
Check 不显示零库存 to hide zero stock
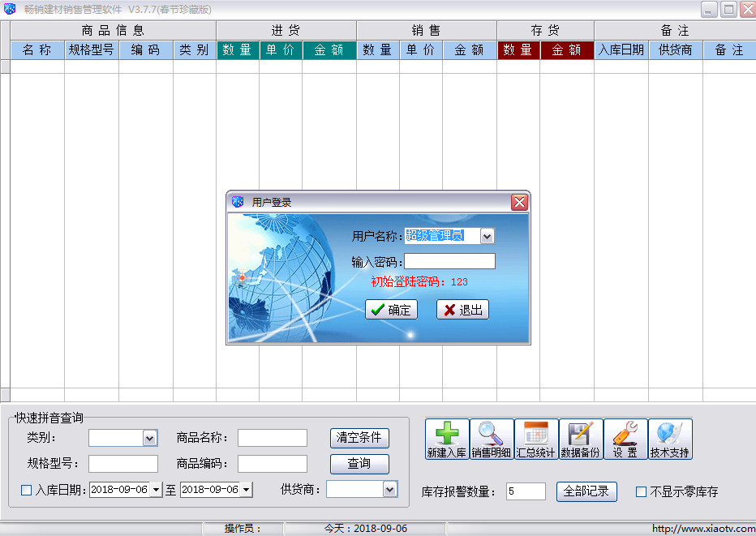point(642,491)
